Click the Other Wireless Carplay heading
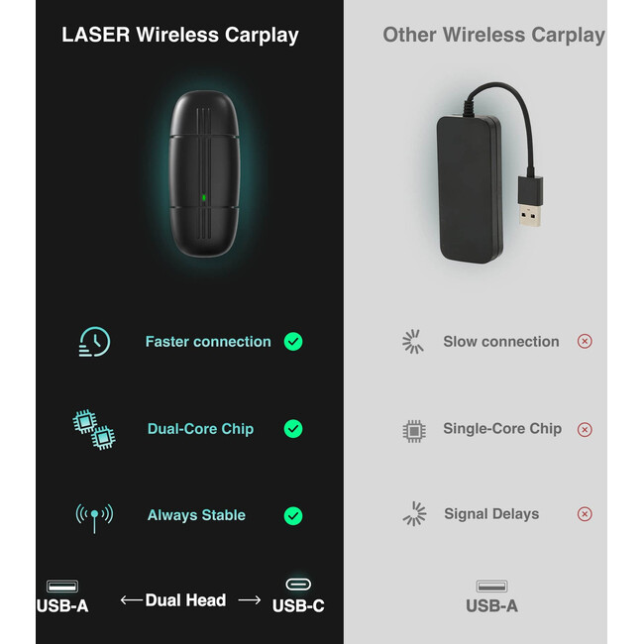 coord(493,36)
